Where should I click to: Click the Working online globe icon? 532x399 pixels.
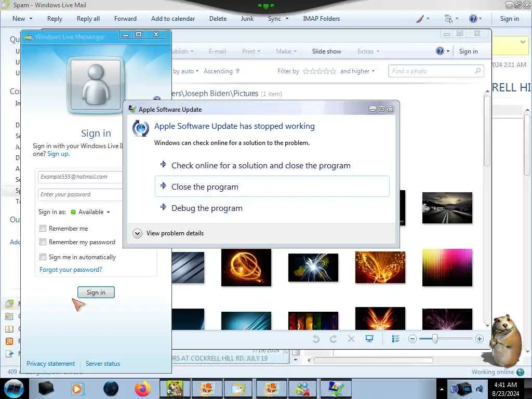point(520,372)
